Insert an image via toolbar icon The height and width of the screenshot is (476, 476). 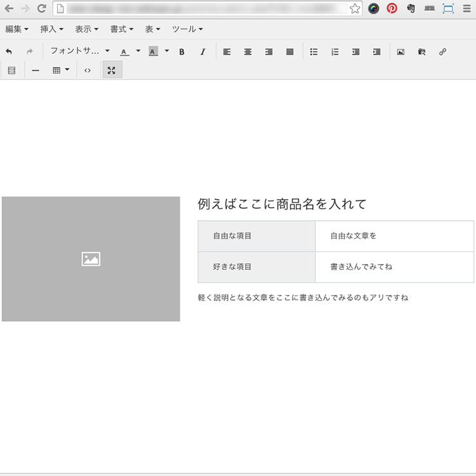tap(400, 52)
